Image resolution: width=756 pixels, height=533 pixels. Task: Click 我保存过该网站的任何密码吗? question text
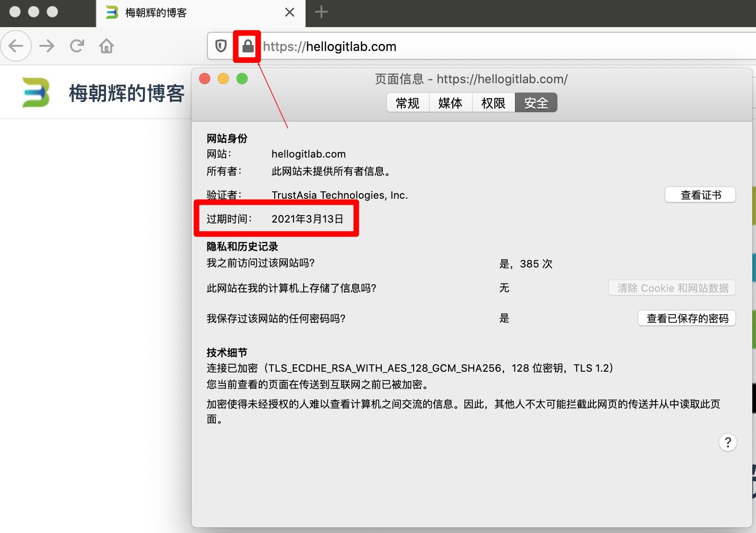[276, 318]
